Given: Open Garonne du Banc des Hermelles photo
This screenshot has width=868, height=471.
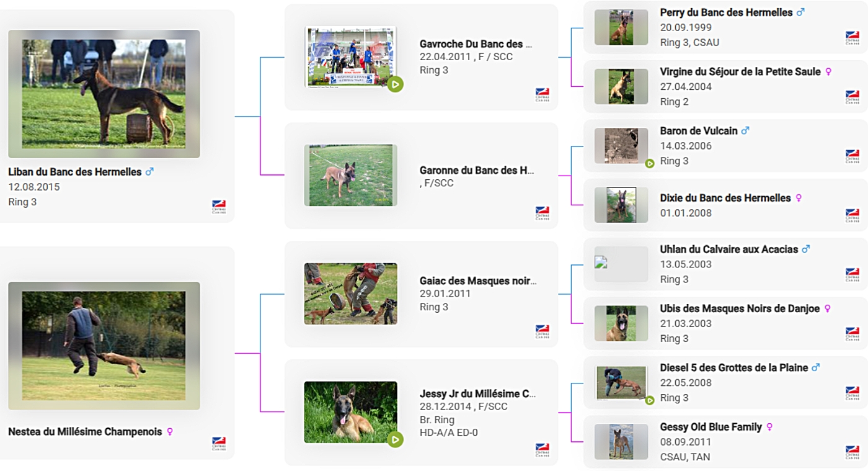Looking at the screenshot, I should tap(351, 176).
